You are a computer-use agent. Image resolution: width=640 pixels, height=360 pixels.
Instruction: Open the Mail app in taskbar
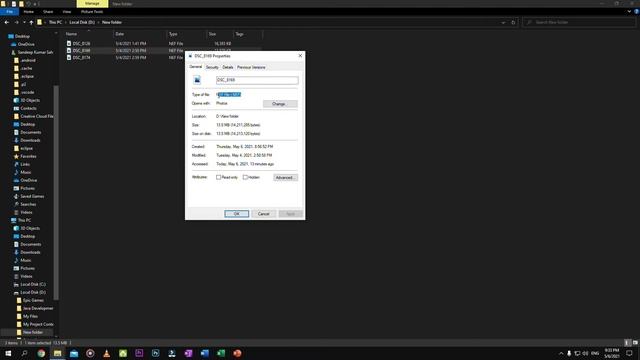(74, 353)
